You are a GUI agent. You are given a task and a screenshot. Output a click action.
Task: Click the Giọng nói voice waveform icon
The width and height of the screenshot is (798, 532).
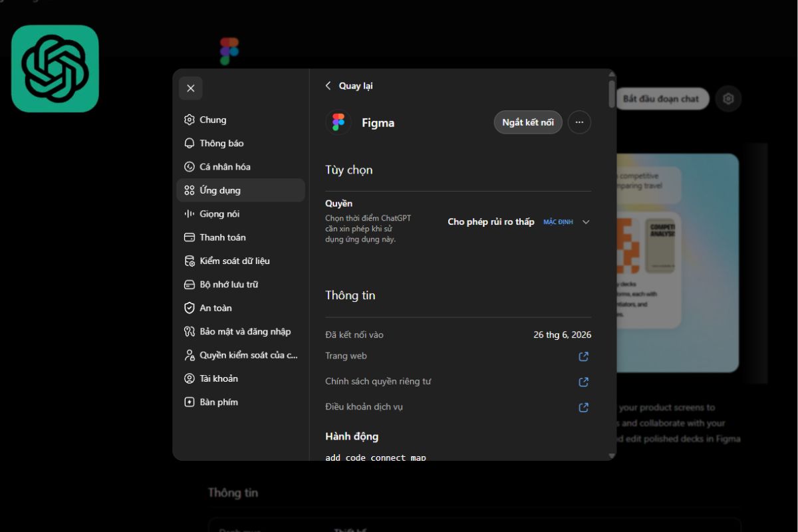click(x=190, y=213)
